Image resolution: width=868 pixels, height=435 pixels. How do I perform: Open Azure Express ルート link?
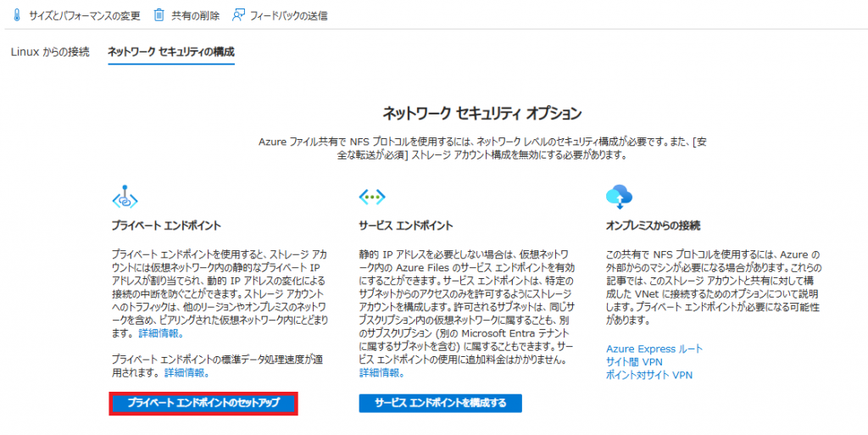(654, 349)
